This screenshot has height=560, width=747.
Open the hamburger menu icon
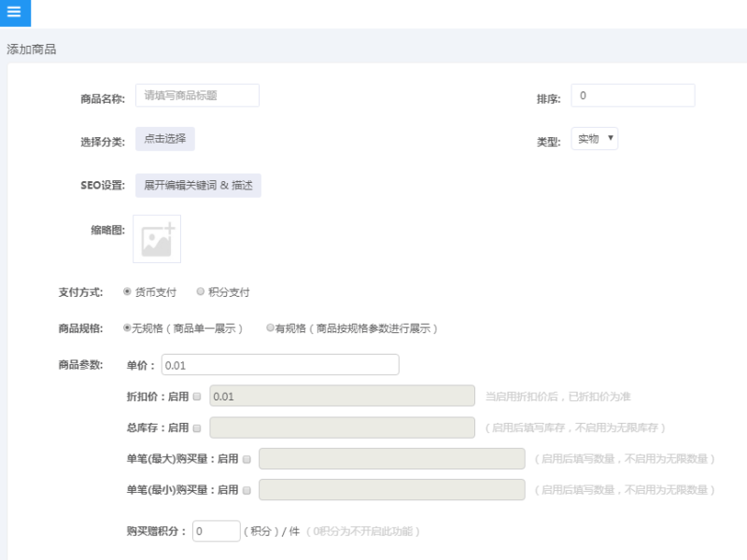click(x=14, y=12)
